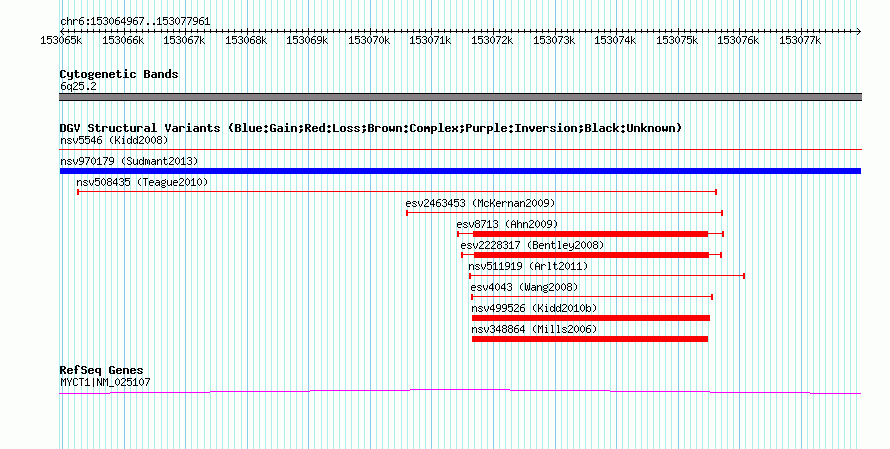This screenshot has height=449, width=890.
Task: Click the 153074k ruler tick label
Action: (615, 41)
